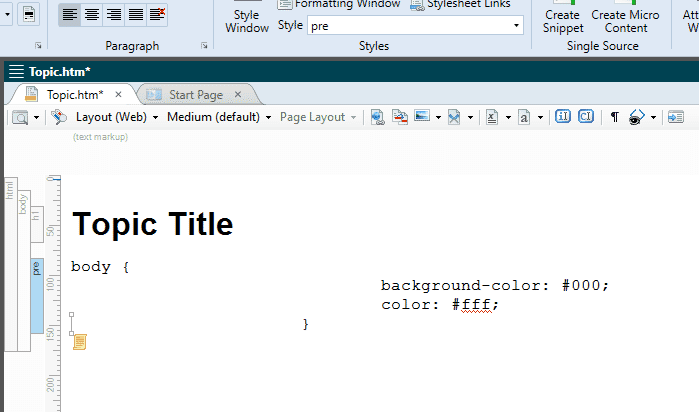Click the layout mode tag icon
699x412 pixels.
click(x=59, y=117)
